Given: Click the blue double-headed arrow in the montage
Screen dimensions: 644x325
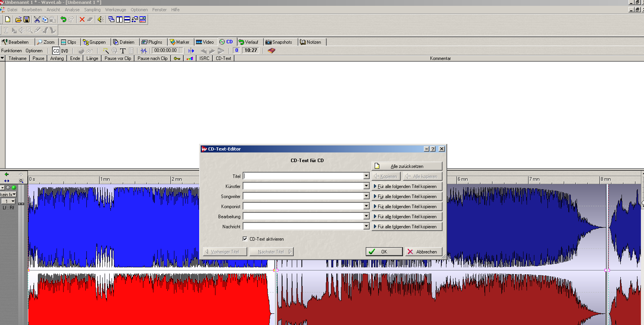Looking at the screenshot, I should (x=7, y=181).
